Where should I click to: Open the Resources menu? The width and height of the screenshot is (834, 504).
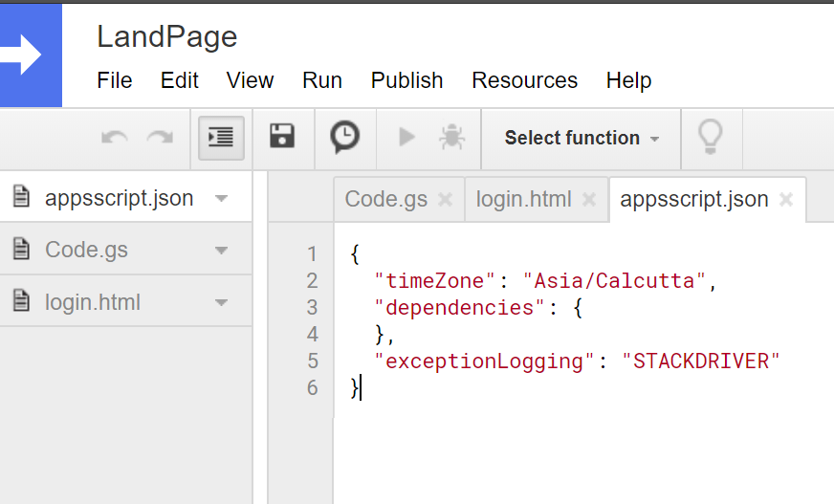click(x=524, y=80)
